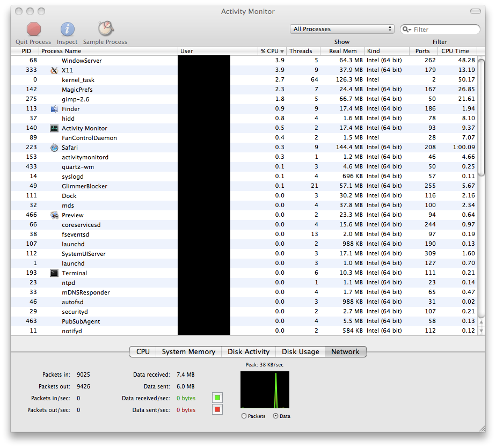Click red data sent color swatch
The image size is (496, 448).
[x=217, y=410]
